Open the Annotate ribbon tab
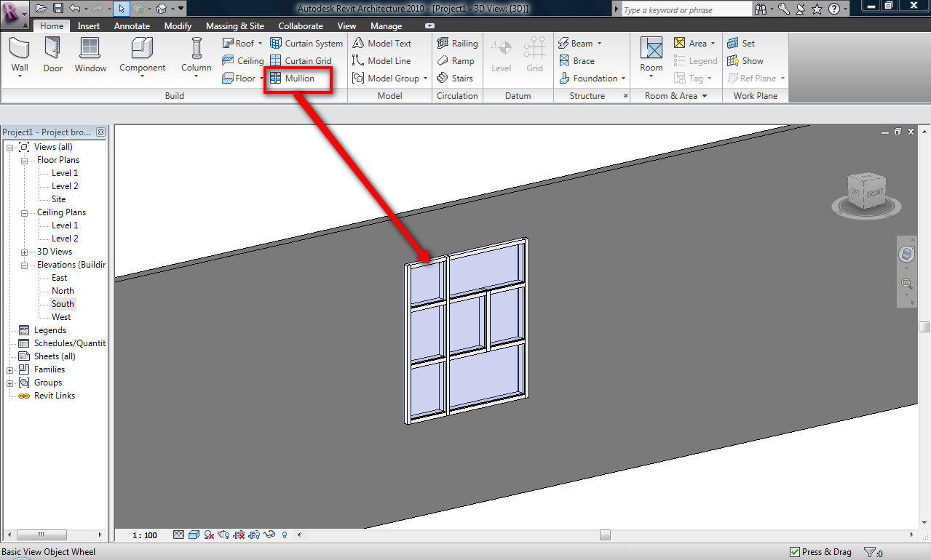 pos(132,26)
